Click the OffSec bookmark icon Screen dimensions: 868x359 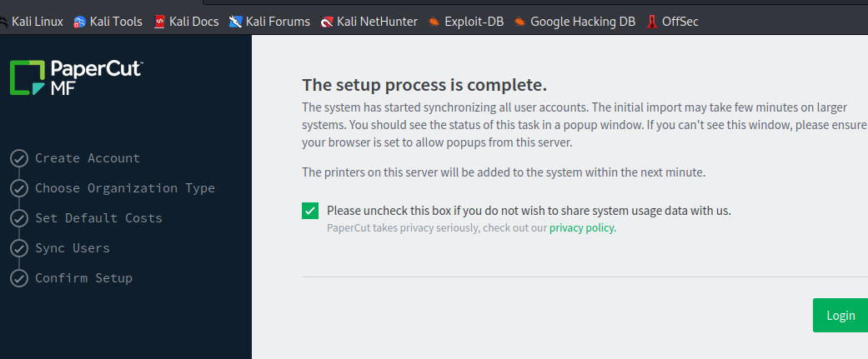tap(653, 22)
